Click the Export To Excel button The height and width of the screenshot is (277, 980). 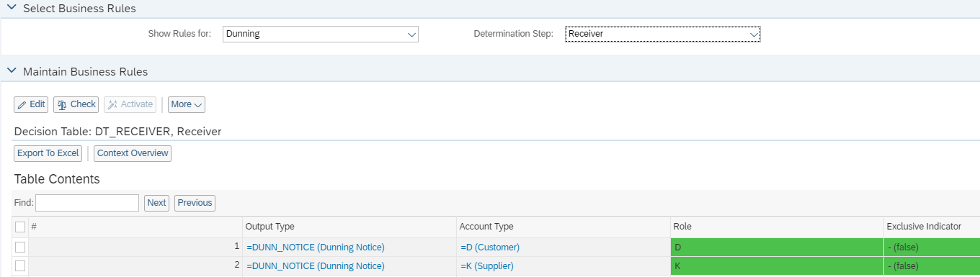click(48, 153)
